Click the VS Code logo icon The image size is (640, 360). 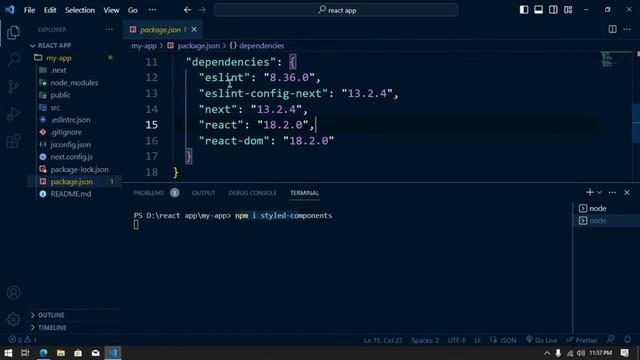pos(10,10)
